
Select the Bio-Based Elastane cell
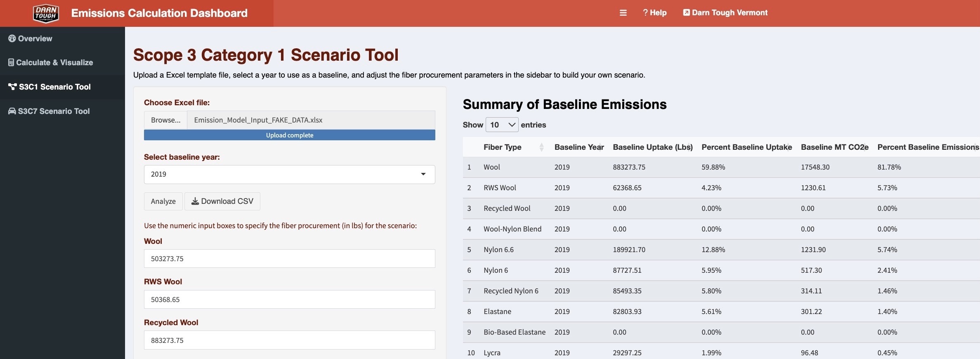click(x=515, y=332)
